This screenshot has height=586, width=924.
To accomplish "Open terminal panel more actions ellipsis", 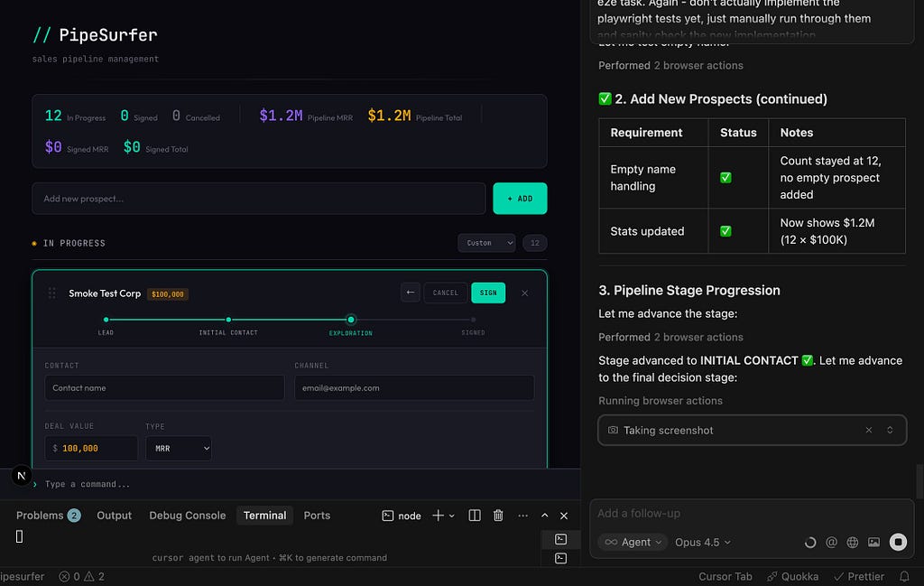I will (x=522, y=516).
